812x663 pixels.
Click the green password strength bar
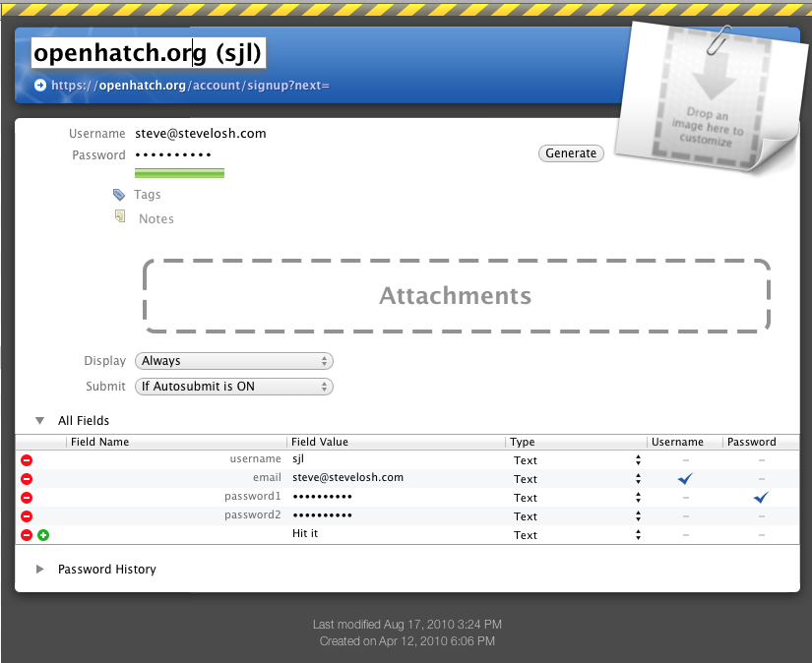(x=179, y=173)
